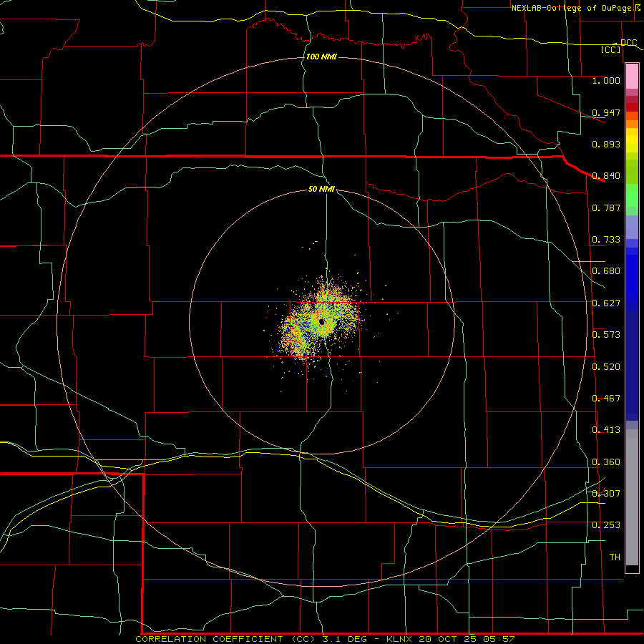Click the 100 NMI range ring label
644x644 pixels.
tap(321, 57)
